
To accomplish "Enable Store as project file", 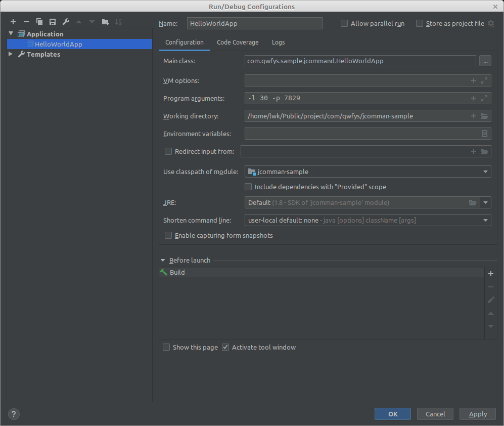I will coord(420,23).
